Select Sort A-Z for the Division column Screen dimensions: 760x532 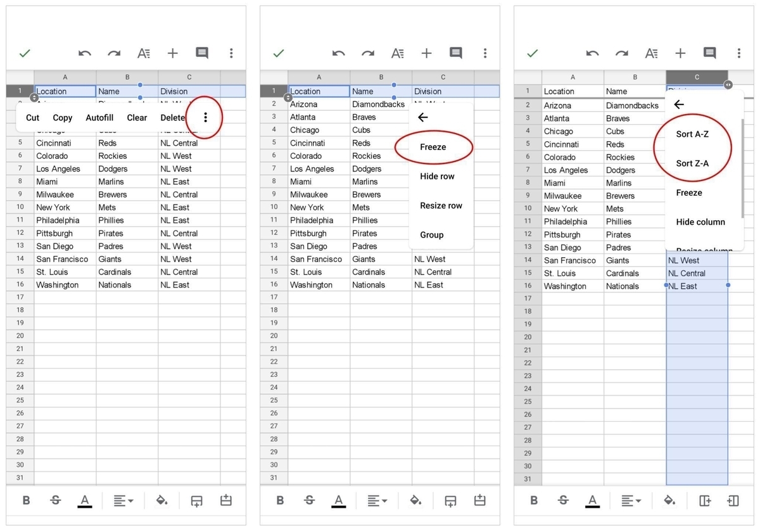(693, 134)
